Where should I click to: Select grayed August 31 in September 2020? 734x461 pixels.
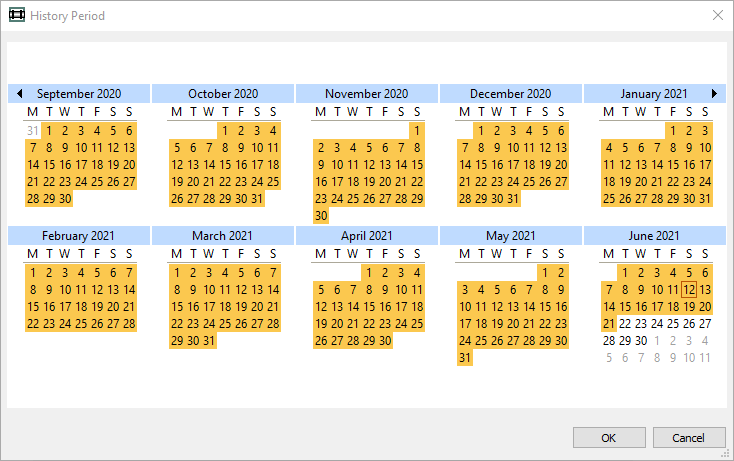(x=33, y=131)
